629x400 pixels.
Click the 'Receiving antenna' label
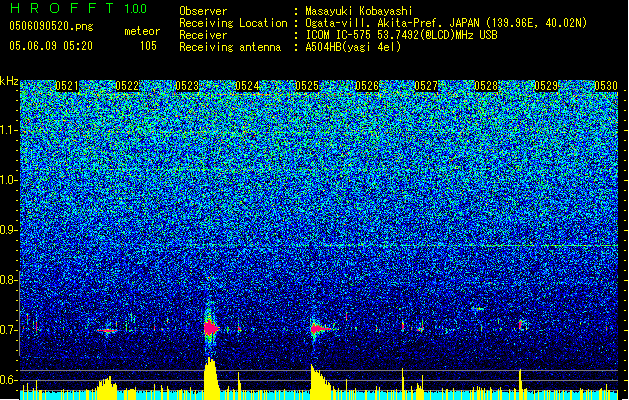pyautogui.click(x=230, y=47)
